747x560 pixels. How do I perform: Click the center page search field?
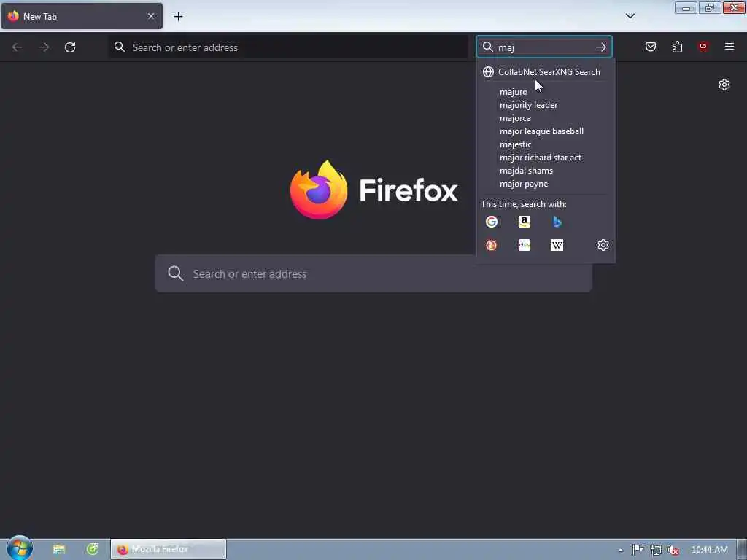[x=373, y=274]
